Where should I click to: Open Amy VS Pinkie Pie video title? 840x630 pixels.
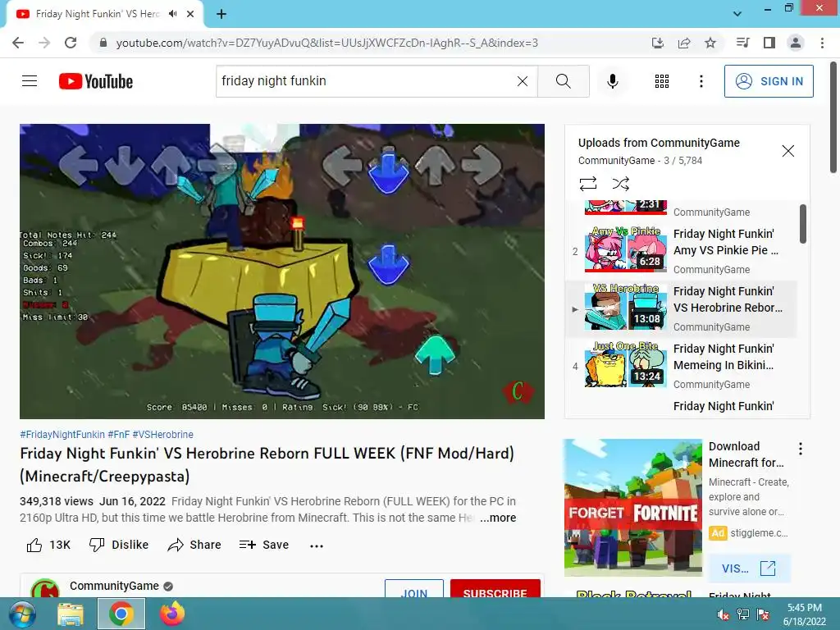point(726,242)
